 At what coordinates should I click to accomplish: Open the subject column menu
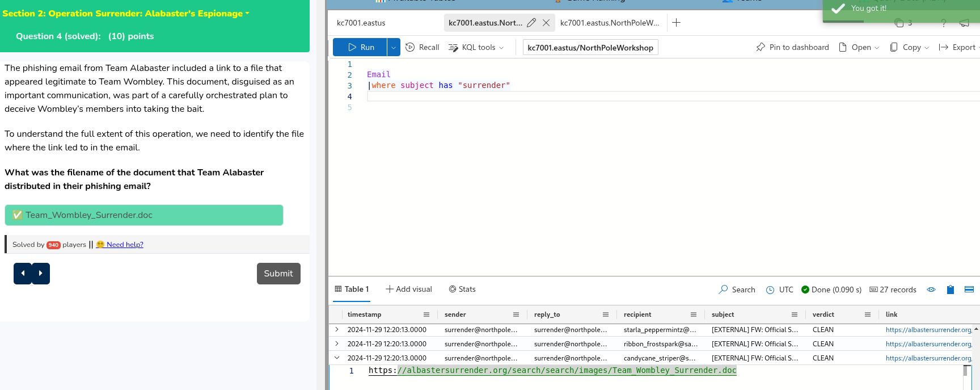[x=795, y=314]
